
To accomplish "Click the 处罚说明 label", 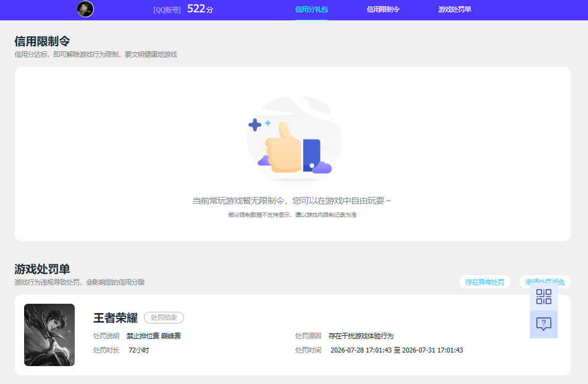I will coord(106,336).
